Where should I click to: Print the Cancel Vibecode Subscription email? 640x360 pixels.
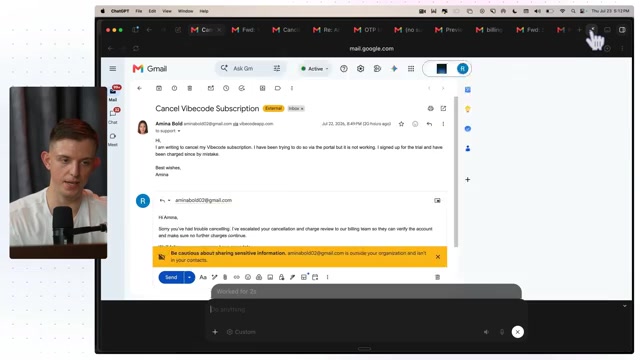[431, 109]
